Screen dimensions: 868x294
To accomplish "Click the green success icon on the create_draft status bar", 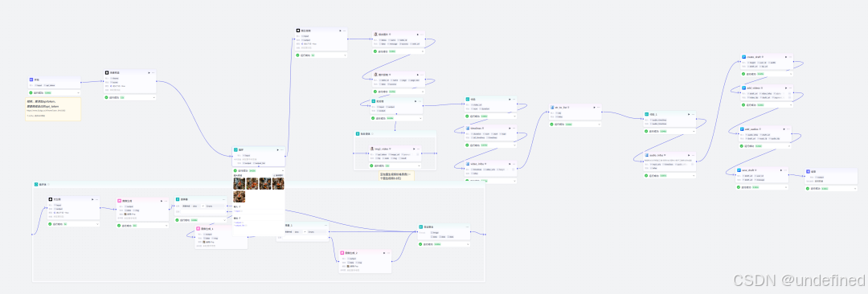I will 744,74.
